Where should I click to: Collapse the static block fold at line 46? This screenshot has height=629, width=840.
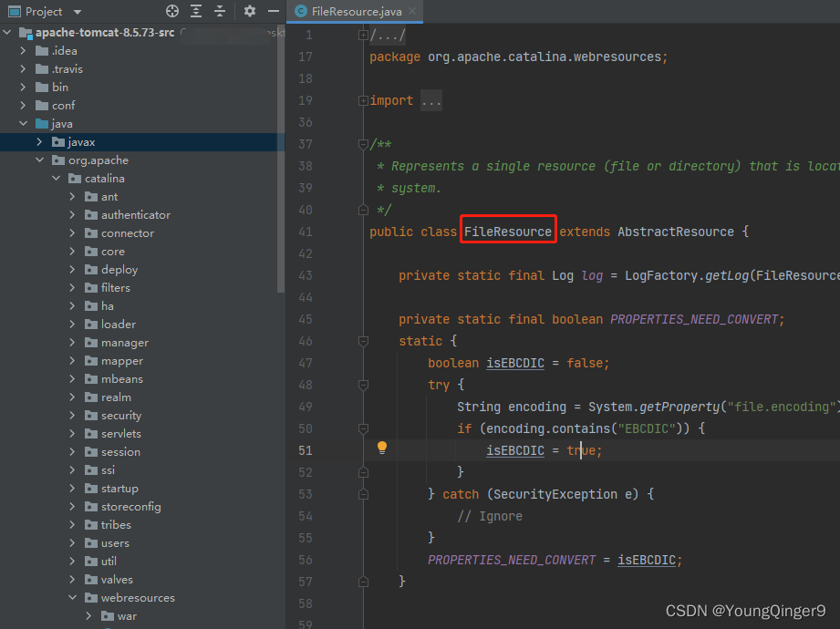click(363, 342)
